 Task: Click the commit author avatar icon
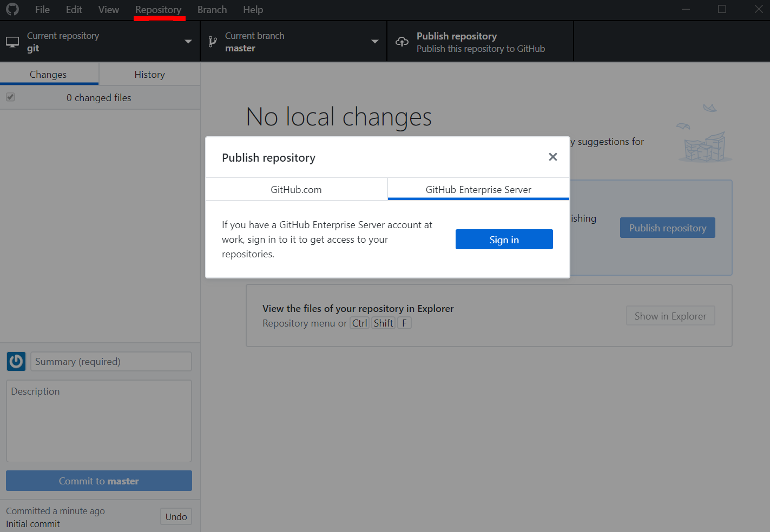tap(16, 361)
